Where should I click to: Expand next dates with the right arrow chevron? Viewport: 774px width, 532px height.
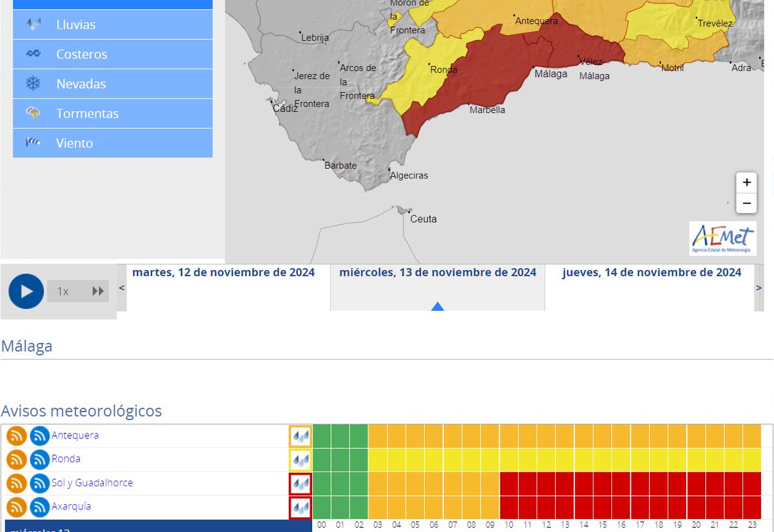point(759,288)
